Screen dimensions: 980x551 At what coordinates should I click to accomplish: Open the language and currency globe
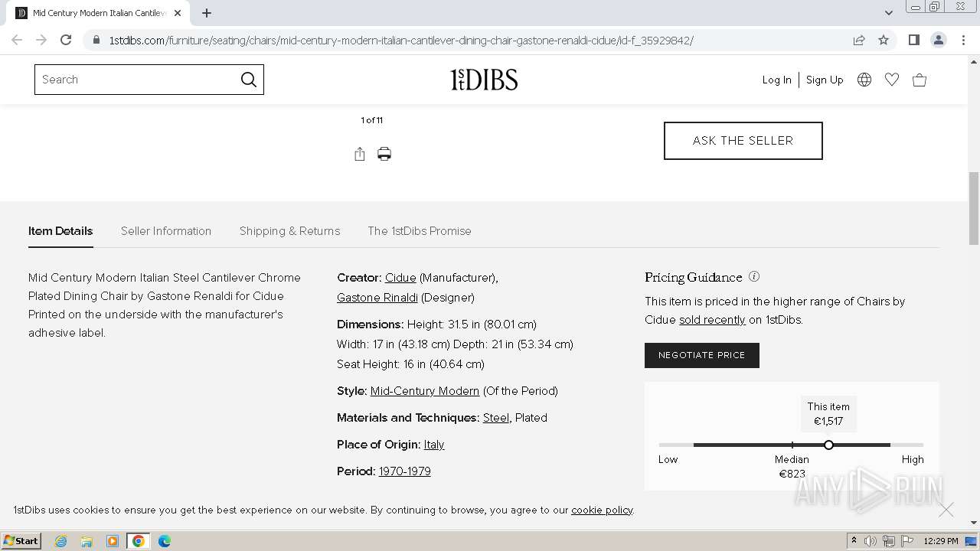(864, 80)
